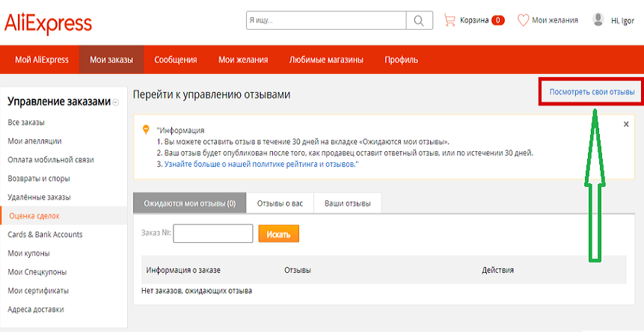Open Мои Спецкупоны sidebar item
The image size is (644, 332).
tap(37, 271)
